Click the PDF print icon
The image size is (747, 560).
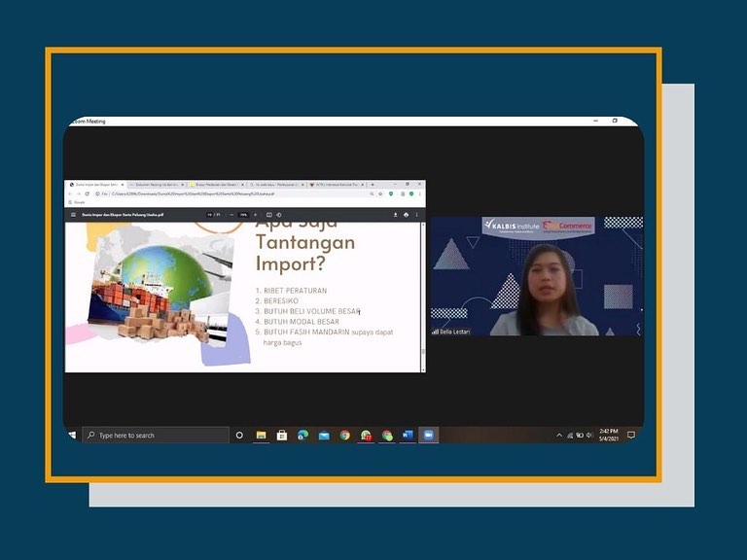pos(407,215)
